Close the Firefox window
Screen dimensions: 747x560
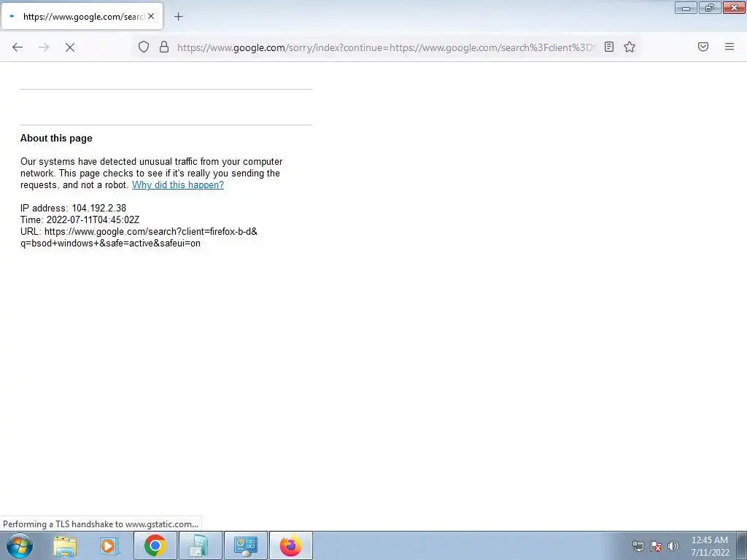point(734,7)
